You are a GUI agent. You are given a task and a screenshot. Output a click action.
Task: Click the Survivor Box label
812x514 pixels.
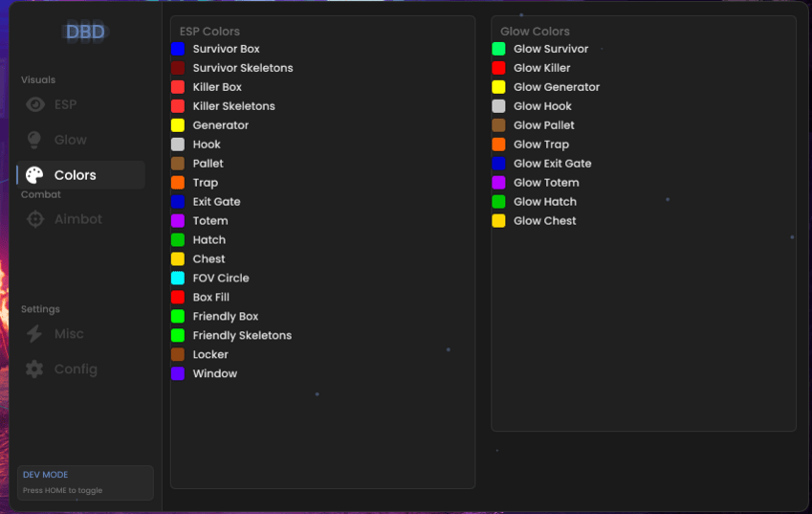227,49
